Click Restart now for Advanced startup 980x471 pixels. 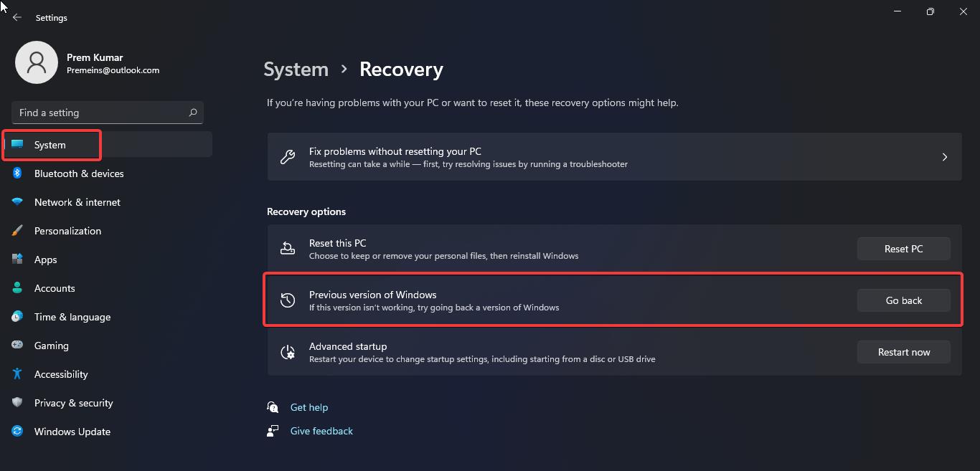pyautogui.click(x=903, y=351)
